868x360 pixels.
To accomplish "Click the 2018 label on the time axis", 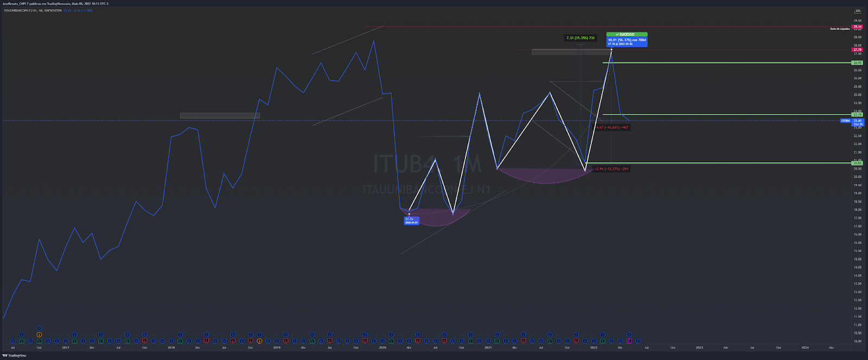I will click(171, 348).
